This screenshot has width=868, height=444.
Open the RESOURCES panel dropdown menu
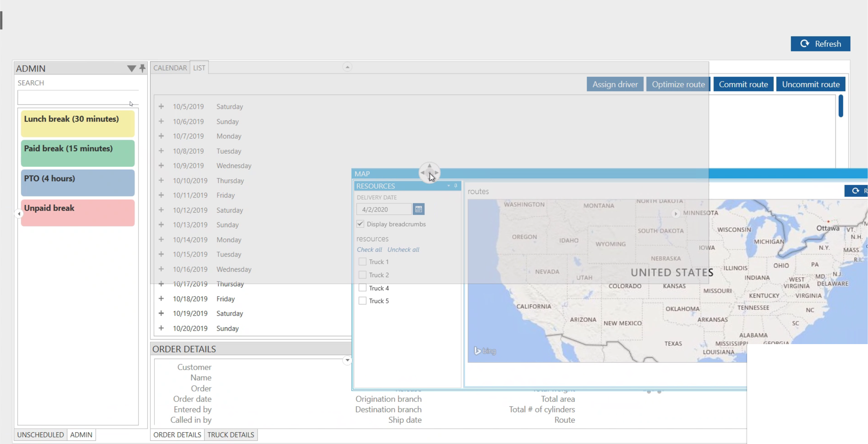(449, 186)
